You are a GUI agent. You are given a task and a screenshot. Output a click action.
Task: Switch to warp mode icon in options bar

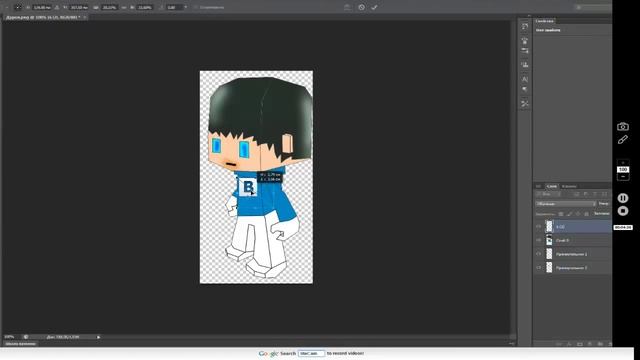click(x=347, y=7)
